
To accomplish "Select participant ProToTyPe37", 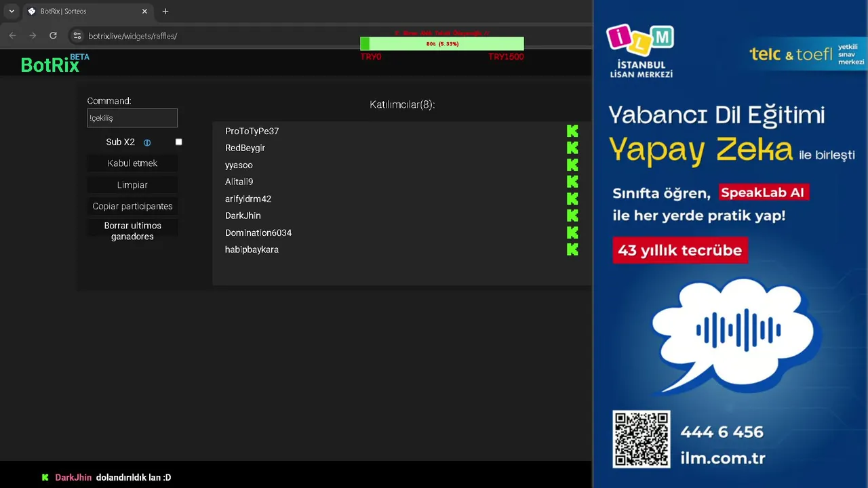I will point(252,131).
